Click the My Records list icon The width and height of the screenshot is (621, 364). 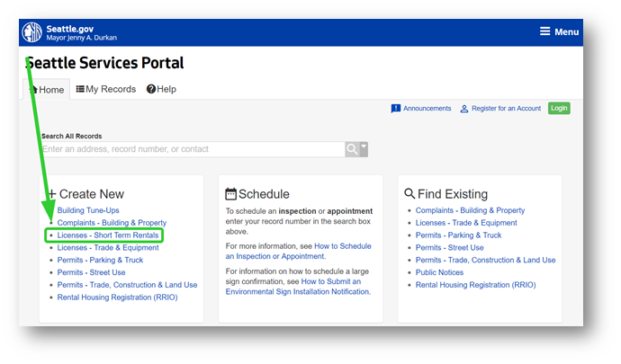(80, 89)
